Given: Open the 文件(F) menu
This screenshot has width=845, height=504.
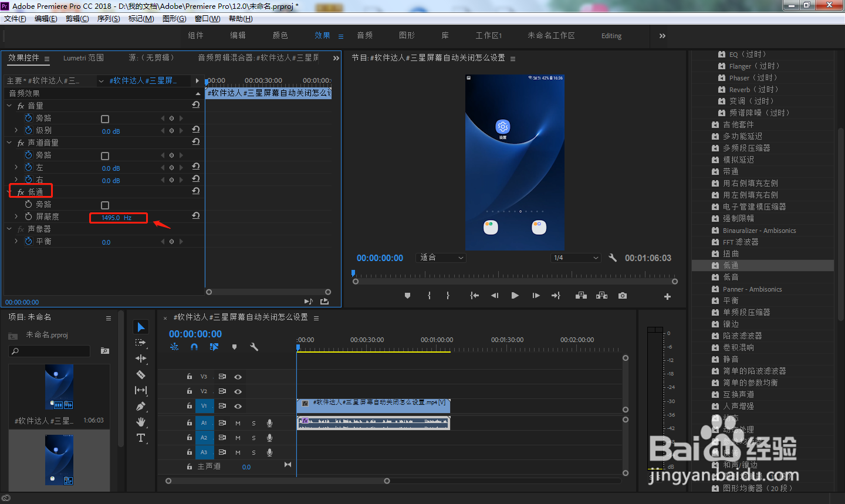Looking at the screenshot, I should click(x=15, y=19).
